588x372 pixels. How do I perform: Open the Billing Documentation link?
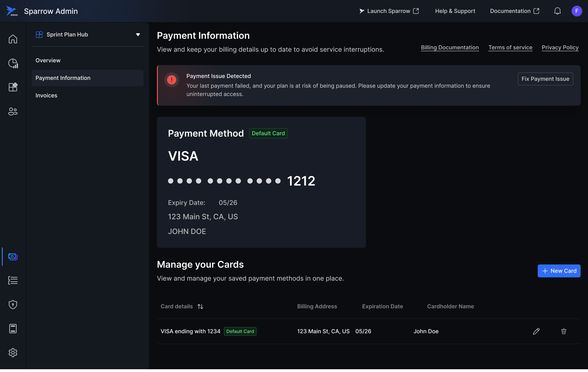pyautogui.click(x=450, y=47)
